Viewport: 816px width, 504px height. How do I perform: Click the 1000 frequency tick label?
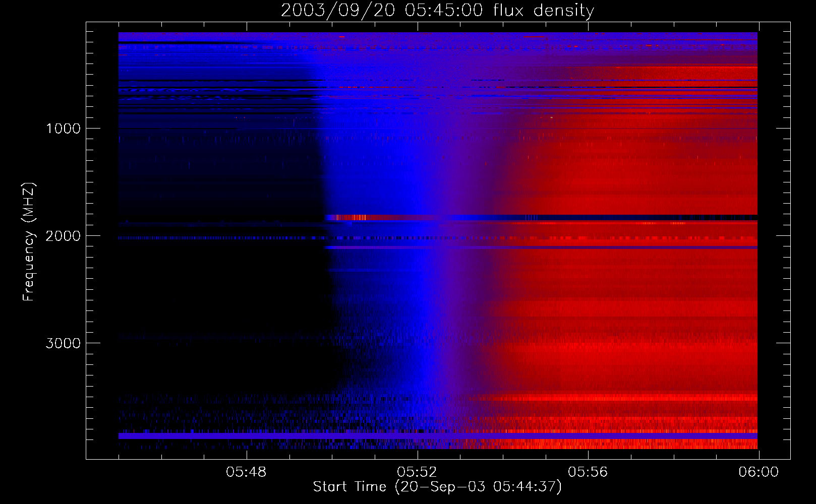tap(63, 129)
